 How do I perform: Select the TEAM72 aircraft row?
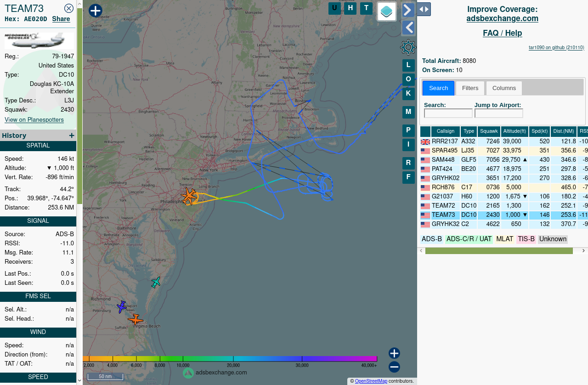[x=504, y=206]
